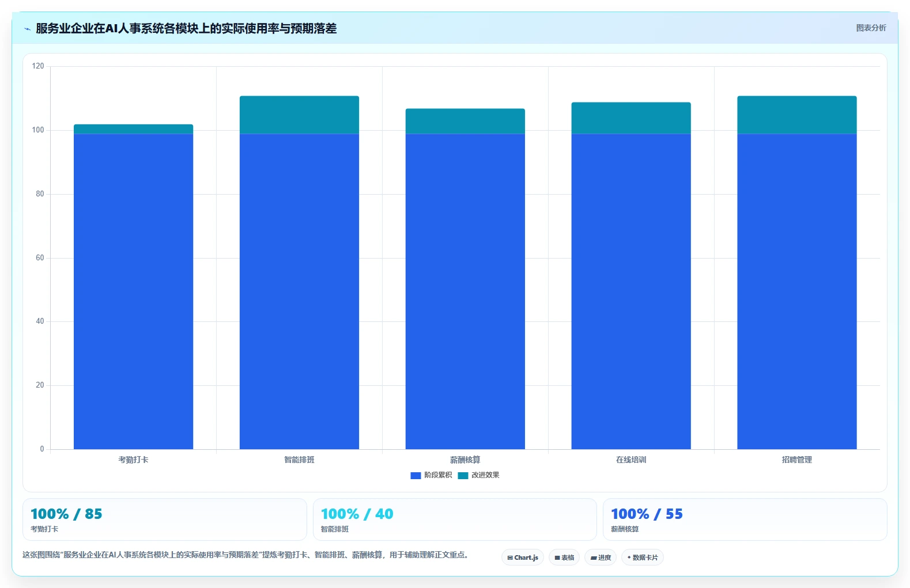The width and height of the screenshot is (910, 588).
Task: Click the 表格 tag chip
Action: coord(564,557)
